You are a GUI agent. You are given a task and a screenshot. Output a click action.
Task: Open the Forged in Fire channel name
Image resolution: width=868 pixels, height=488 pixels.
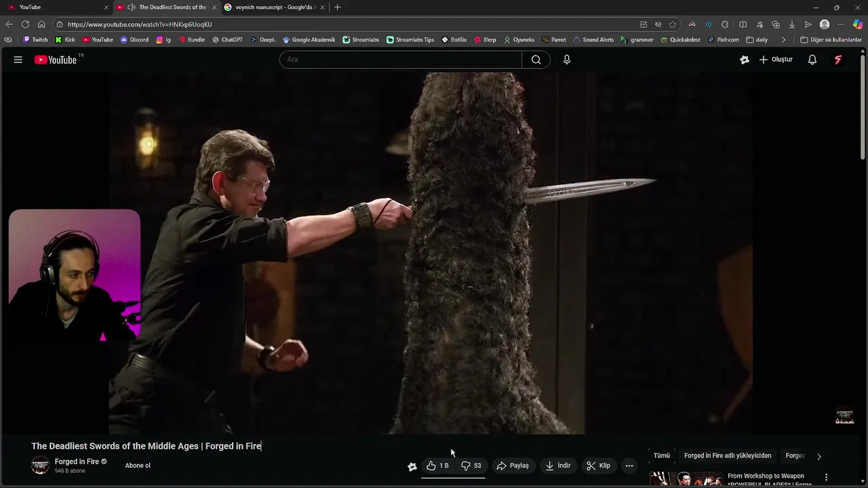click(x=77, y=462)
